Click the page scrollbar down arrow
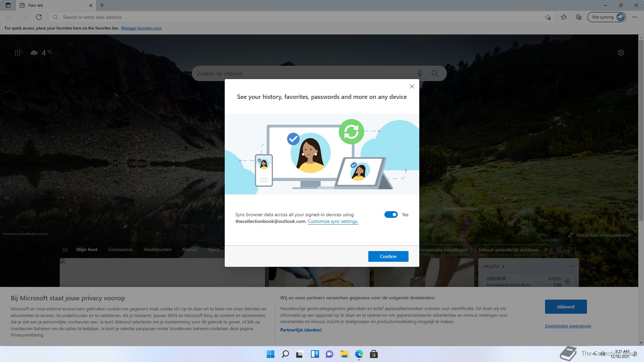The image size is (644, 362). click(x=641, y=343)
